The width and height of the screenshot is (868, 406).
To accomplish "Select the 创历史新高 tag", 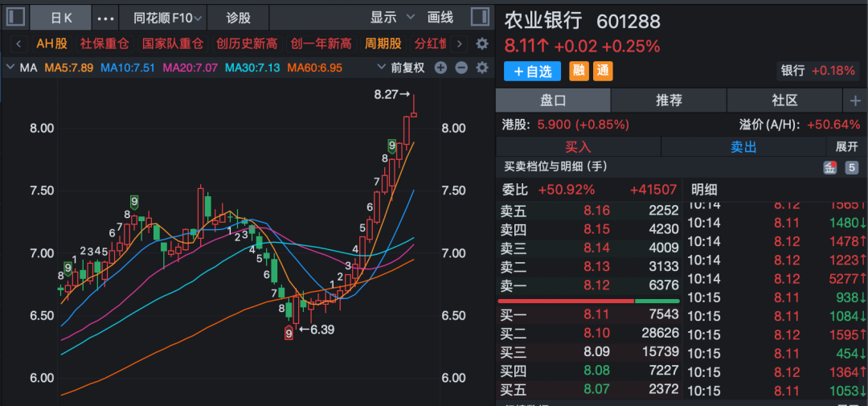I will (247, 43).
